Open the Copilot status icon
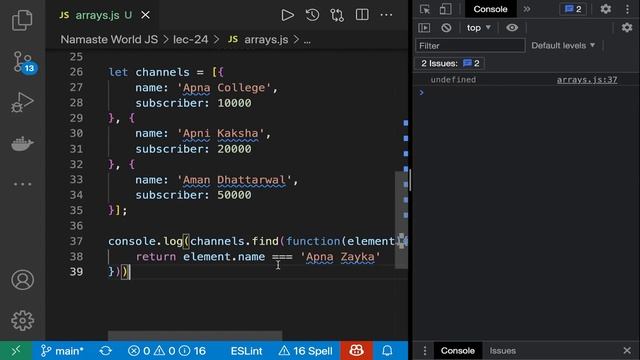This screenshot has width=640, height=360. click(356, 351)
